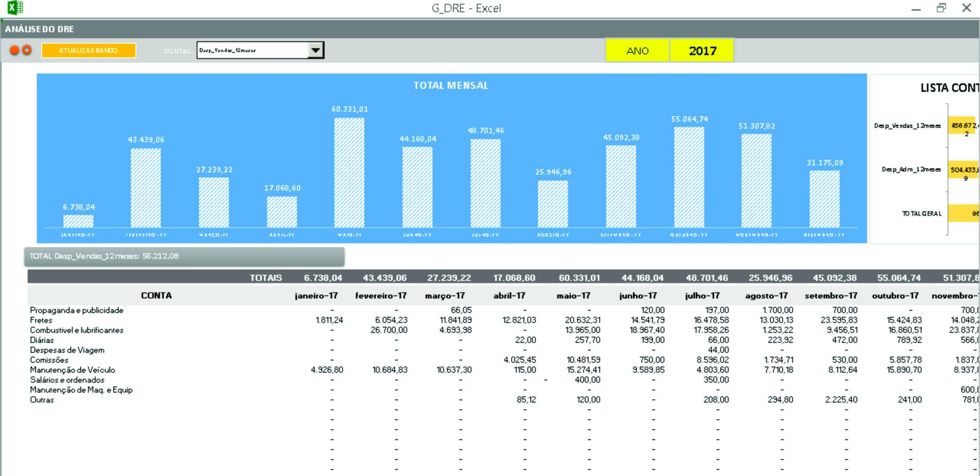Click the yellow ANO label cell
This screenshot has height=476, width=980.
pos(637,51)
